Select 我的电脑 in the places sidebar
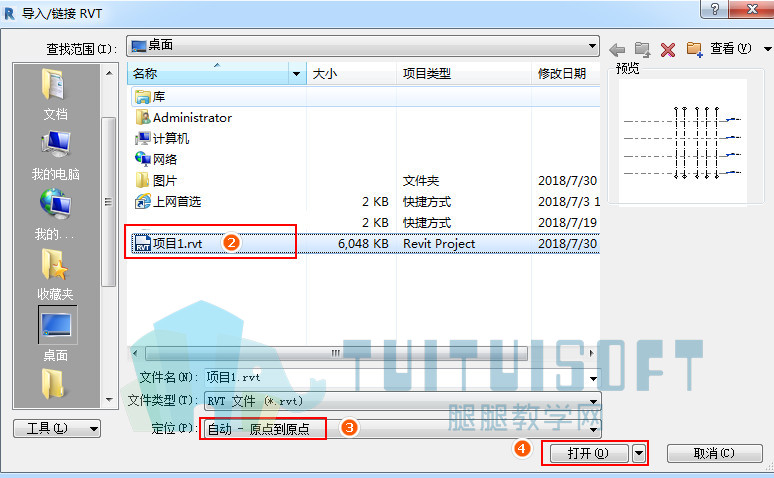The height and width of the screenshot is (478, 774). point(55,155)
